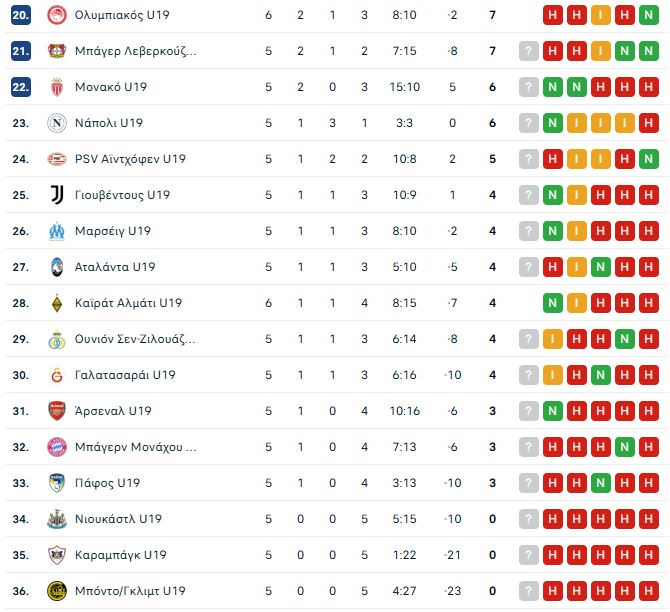The height and width of the screenshot is (612, 670).
Task: Open the Μαρσέιγ U19 team link
Action: pos(113,231)
